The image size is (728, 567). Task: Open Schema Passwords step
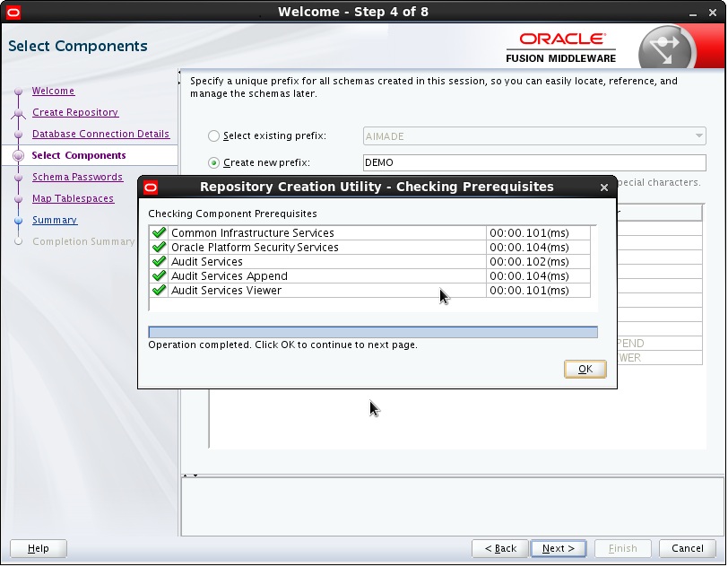click(x=77, y=177)
